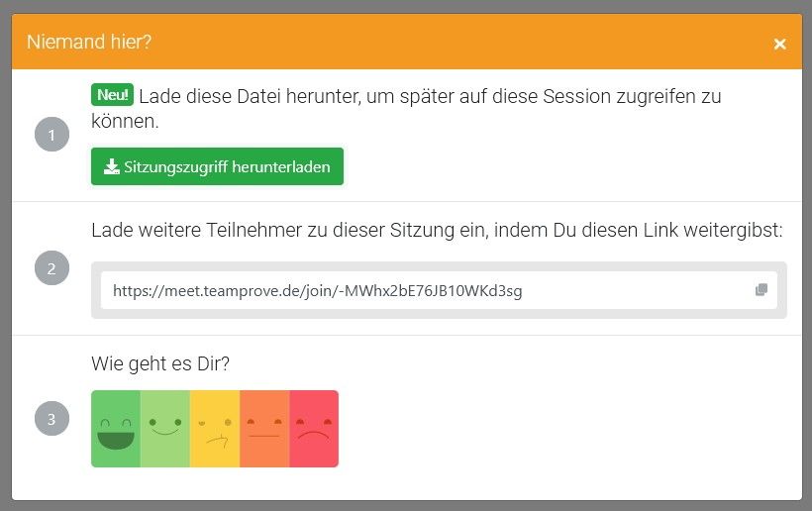Select the unsure yellow face
Image resolution: width=812 pixels, height=511 pixels.
pos(215,429)
